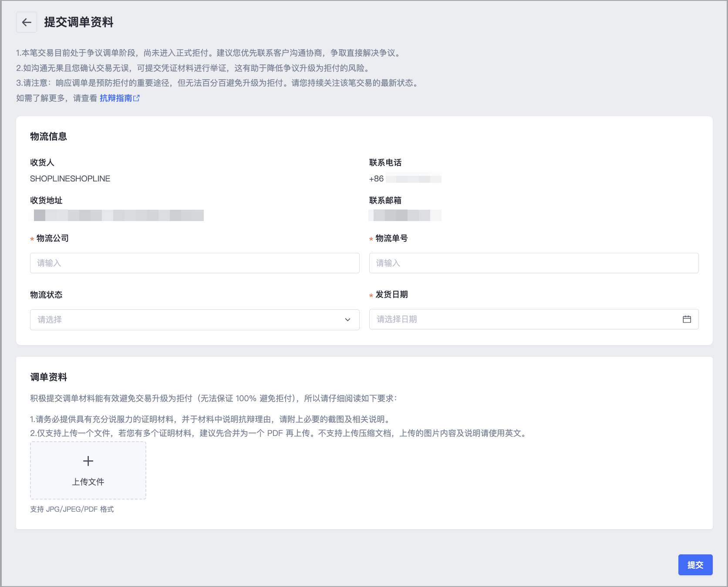
Task: Click the blurred 收货地址 value
Action: [x=118, y=215]
